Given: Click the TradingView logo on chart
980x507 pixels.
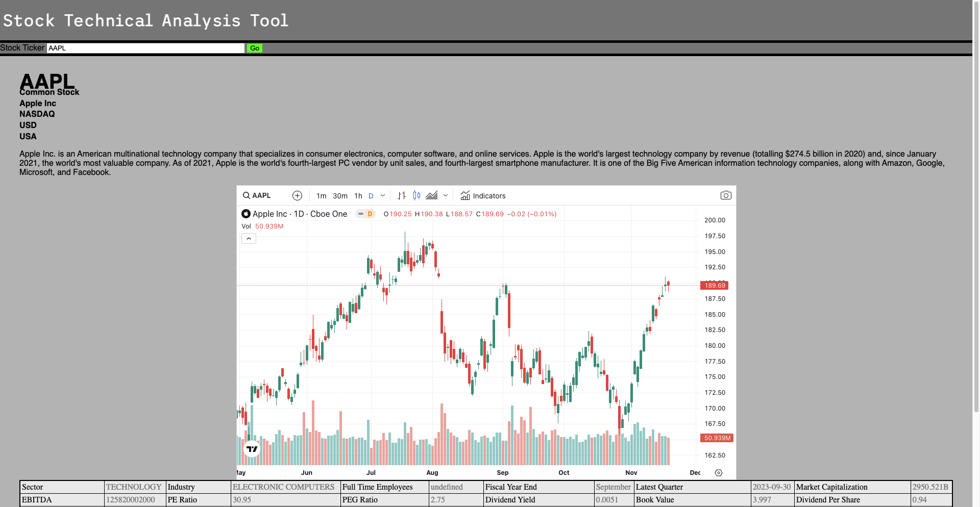Looking at the screenshot, I should click(252, 449).
